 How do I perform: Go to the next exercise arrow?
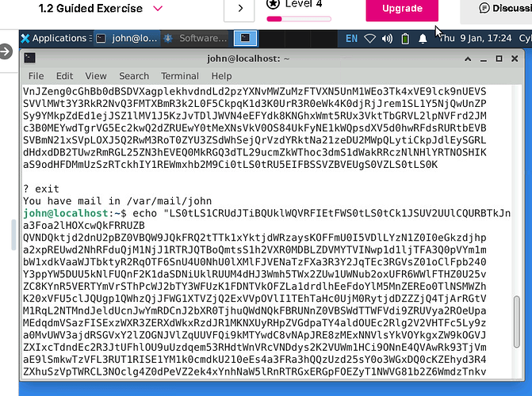240,9
